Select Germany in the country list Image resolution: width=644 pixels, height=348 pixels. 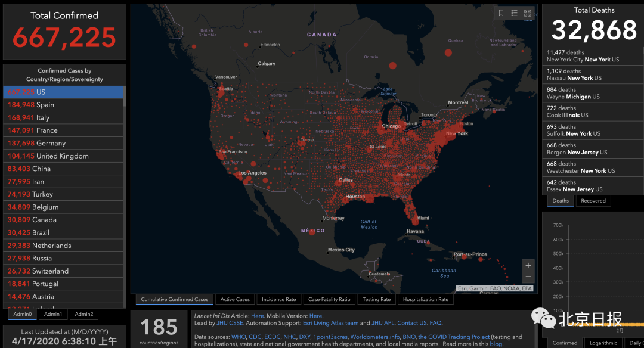[63, 143]
